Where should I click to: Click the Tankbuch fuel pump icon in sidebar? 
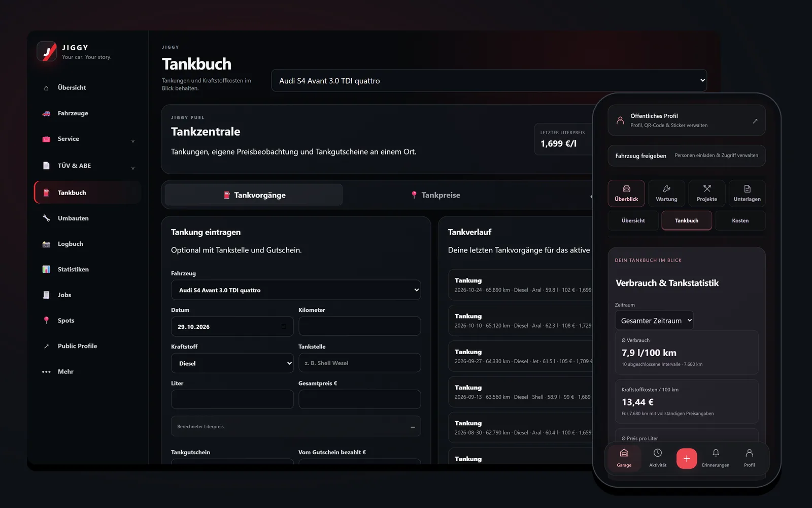point(46,193)
